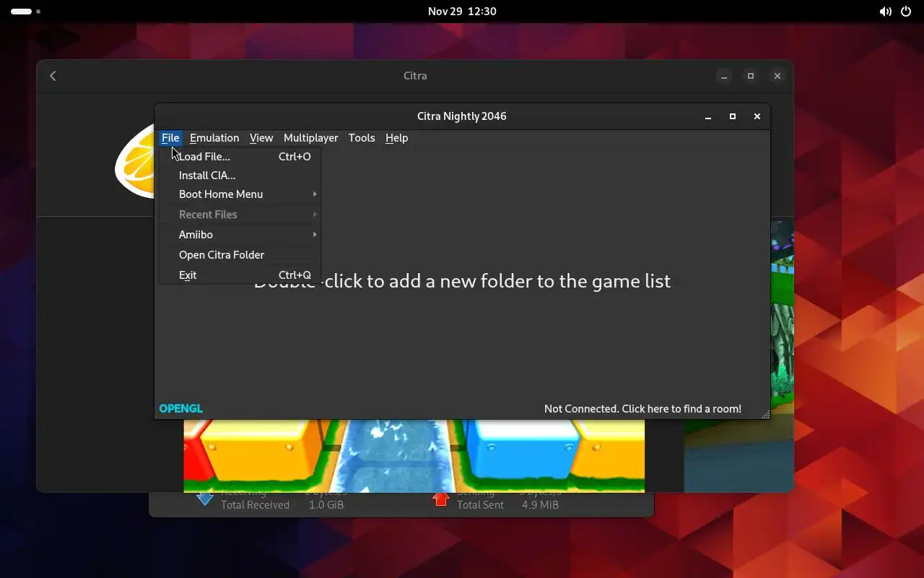Screen dimensions: 924x578
Task: Click the Nov 29 12:30 clock
Action: 462,12
